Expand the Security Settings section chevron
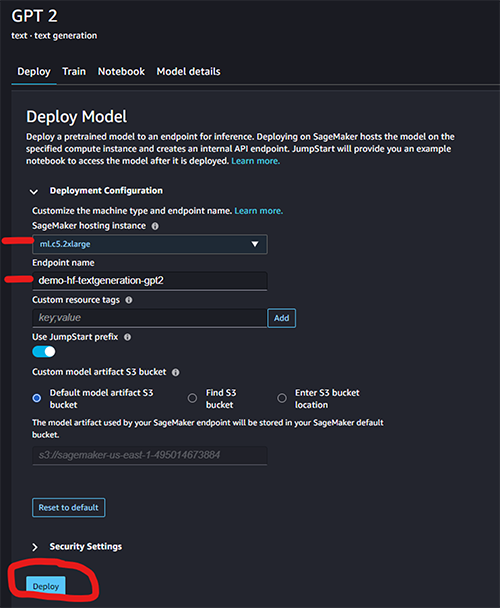Screen dimensions: 500x608 pyautogui.click(x=35, y=547)
